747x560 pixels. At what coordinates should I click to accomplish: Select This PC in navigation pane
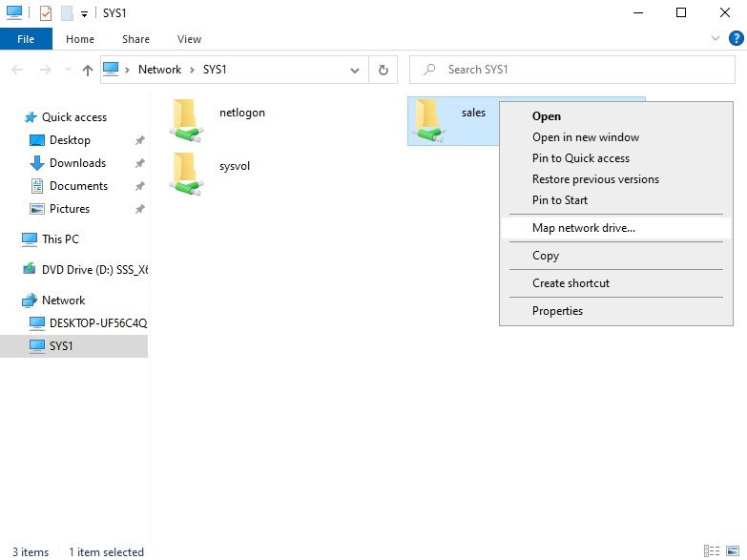click(60, 239)
